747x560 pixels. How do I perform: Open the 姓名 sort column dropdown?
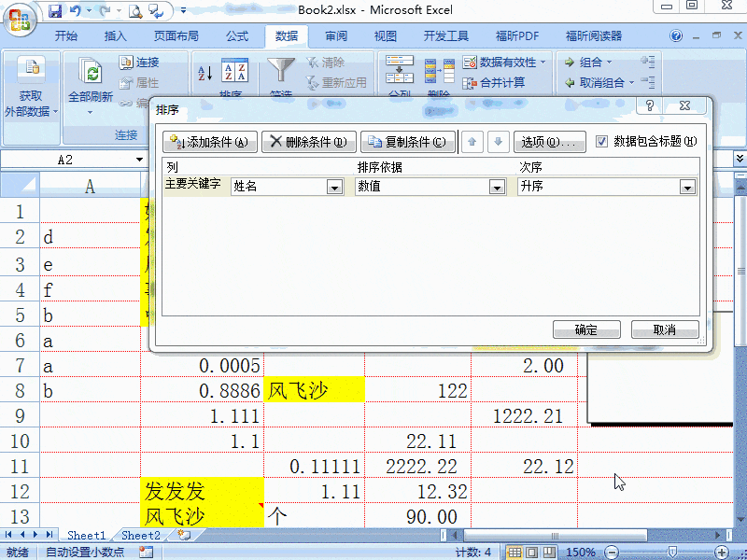[333, 187]
